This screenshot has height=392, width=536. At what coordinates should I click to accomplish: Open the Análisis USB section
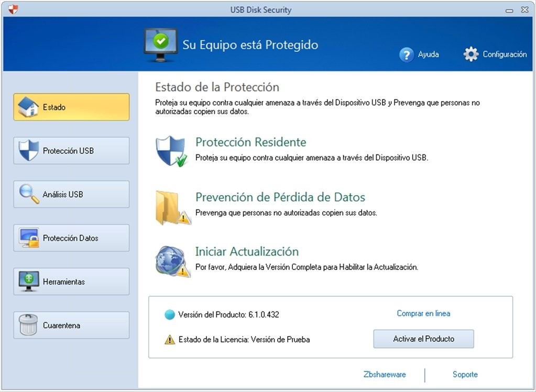[71, 194]
